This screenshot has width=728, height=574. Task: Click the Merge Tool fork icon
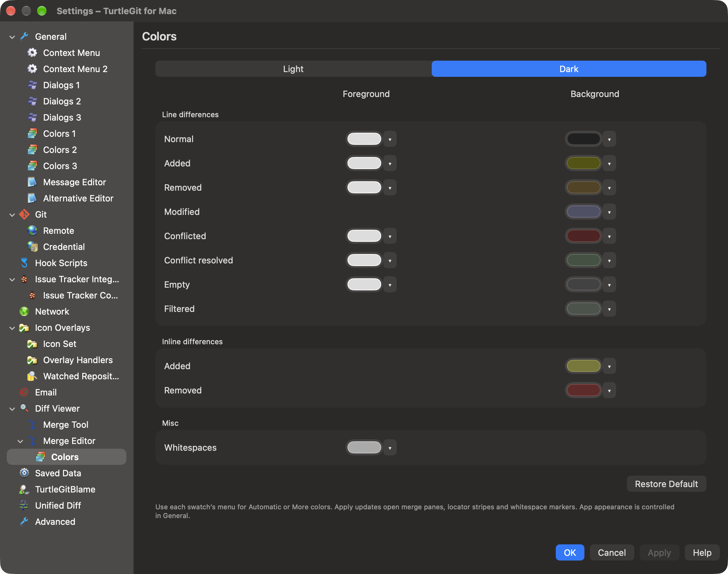pos(32,424)
